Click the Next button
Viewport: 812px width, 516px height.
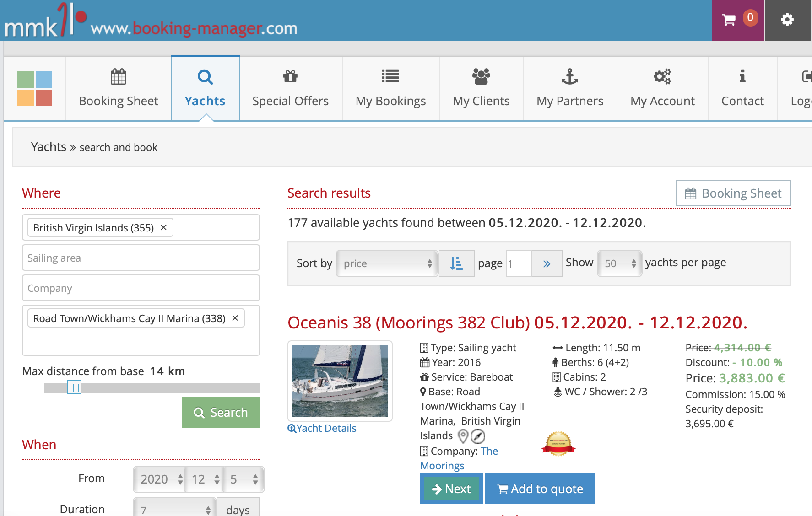[x=451, y=489]
